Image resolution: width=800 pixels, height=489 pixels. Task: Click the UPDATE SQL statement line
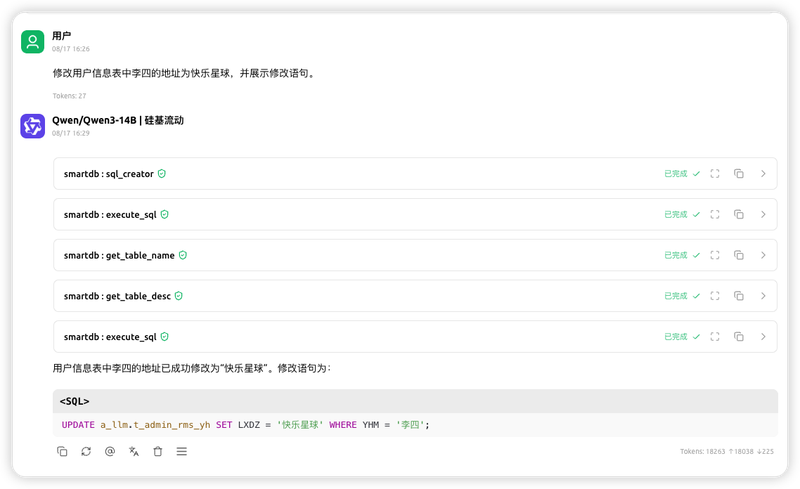tap(245, 425)
